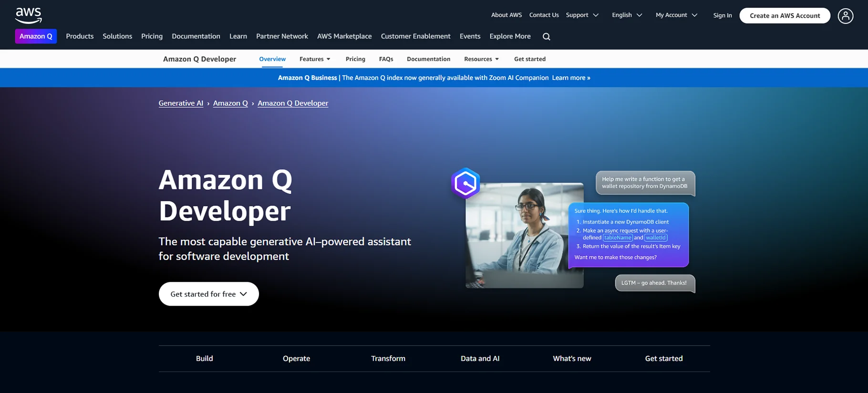Select the Transform section tab
Image resolution: width=868 pixels, height=393 pixels.
pyautogui.click(x=388, y=359)
